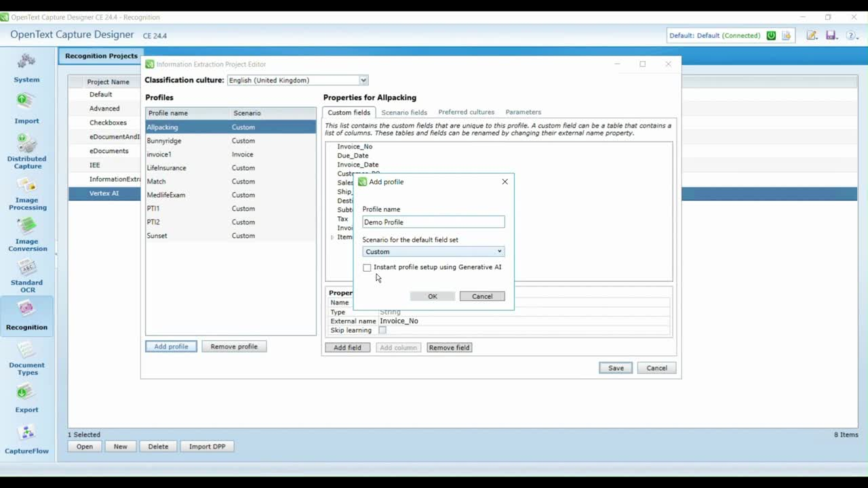Select the LifeInsurance profile row
This screenshot has height=488, width=868.
tap(231, 168)
